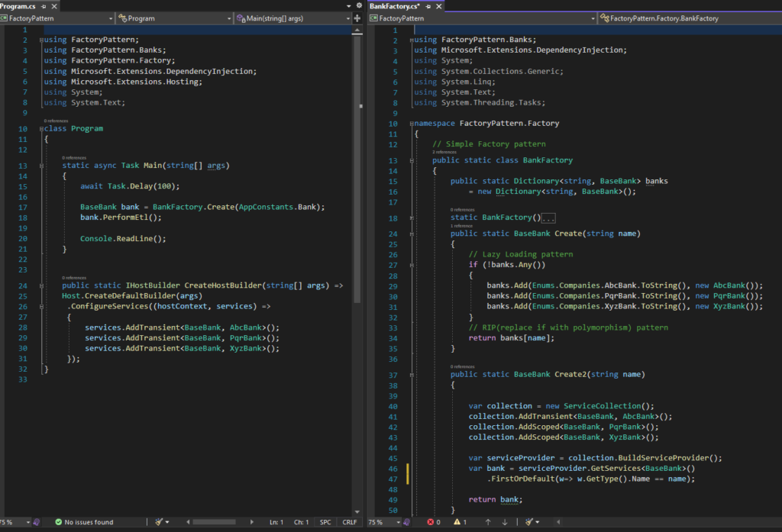Navigate to next issue with down arrow

coord(506,522)
